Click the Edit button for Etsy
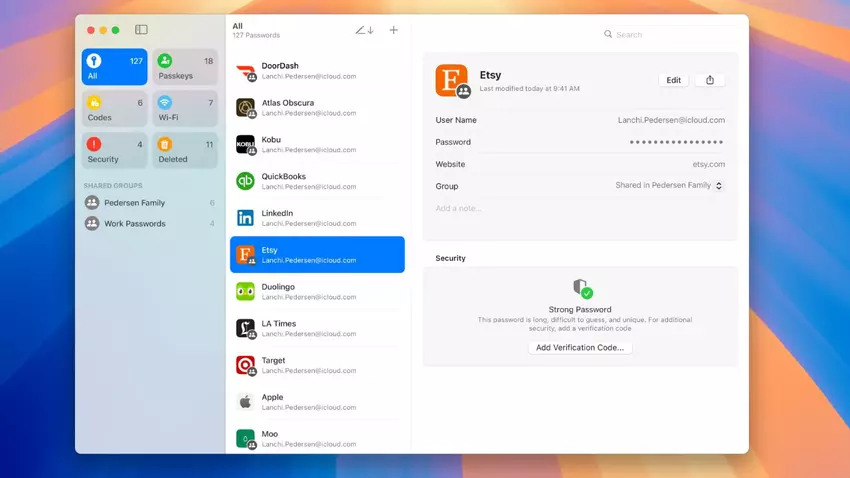Screen dimensions: 850x478 tap(674, 80)
